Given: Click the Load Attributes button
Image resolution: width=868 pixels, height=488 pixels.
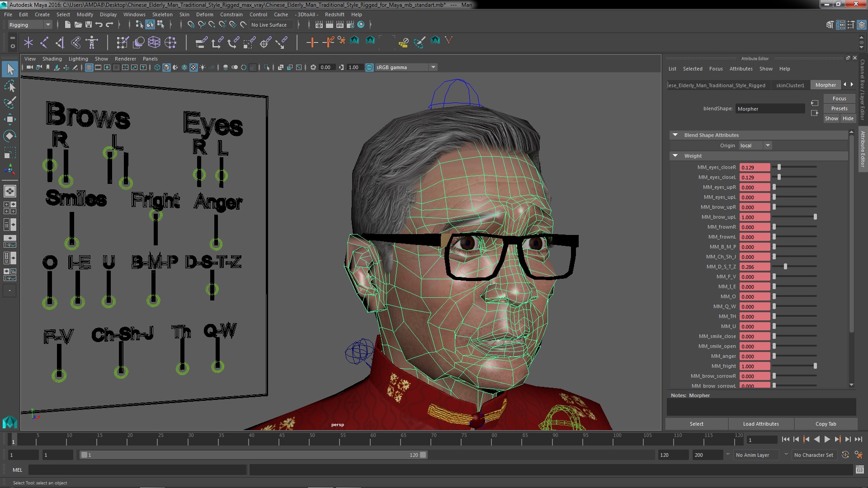Looking at the screenshot, I should click(761, 424).
